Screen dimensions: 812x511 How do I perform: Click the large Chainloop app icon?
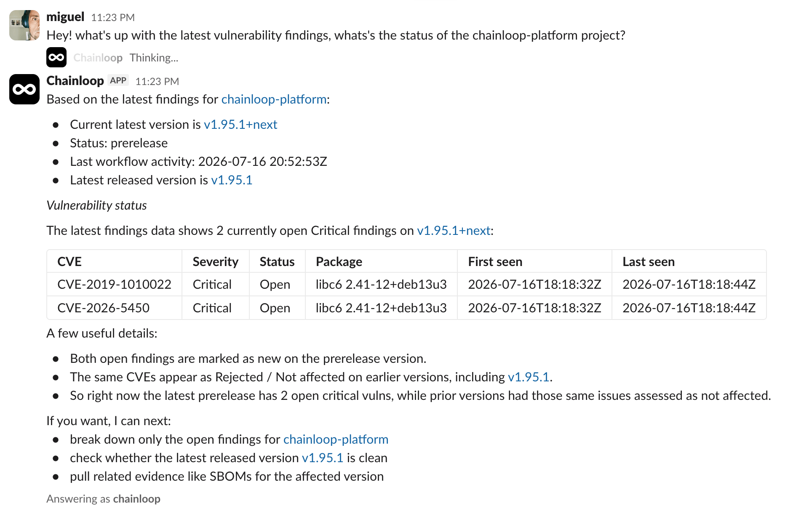point(24,89)
